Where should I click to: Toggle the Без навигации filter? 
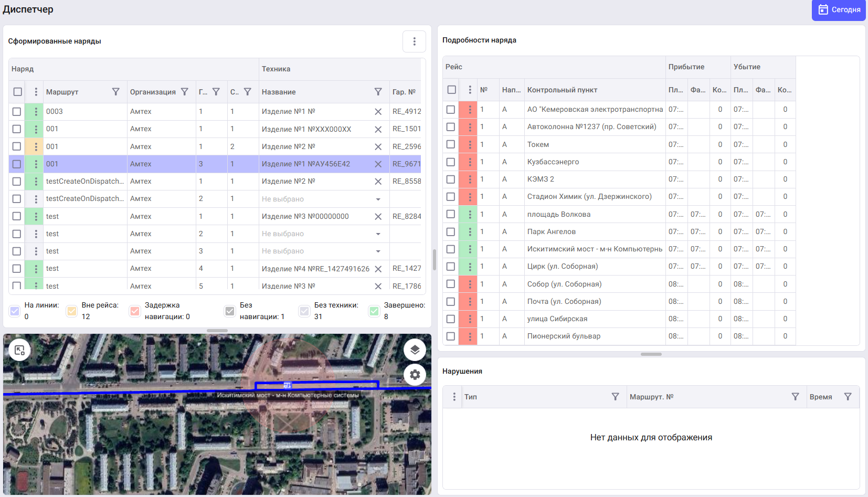(x=230, y=311)
